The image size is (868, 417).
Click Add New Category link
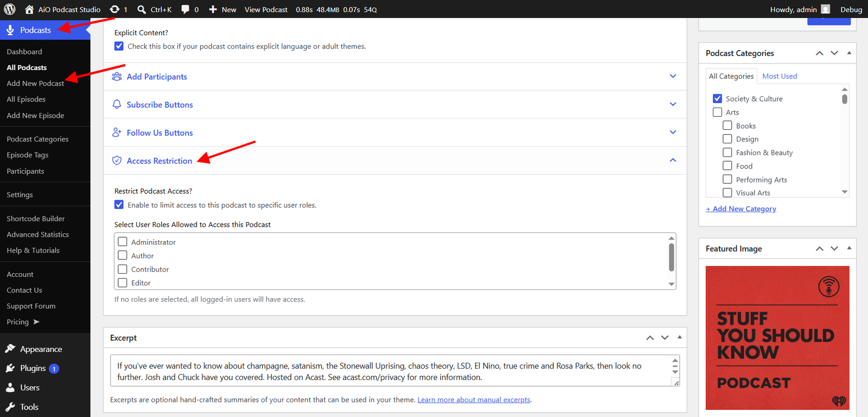pos(741,208)
